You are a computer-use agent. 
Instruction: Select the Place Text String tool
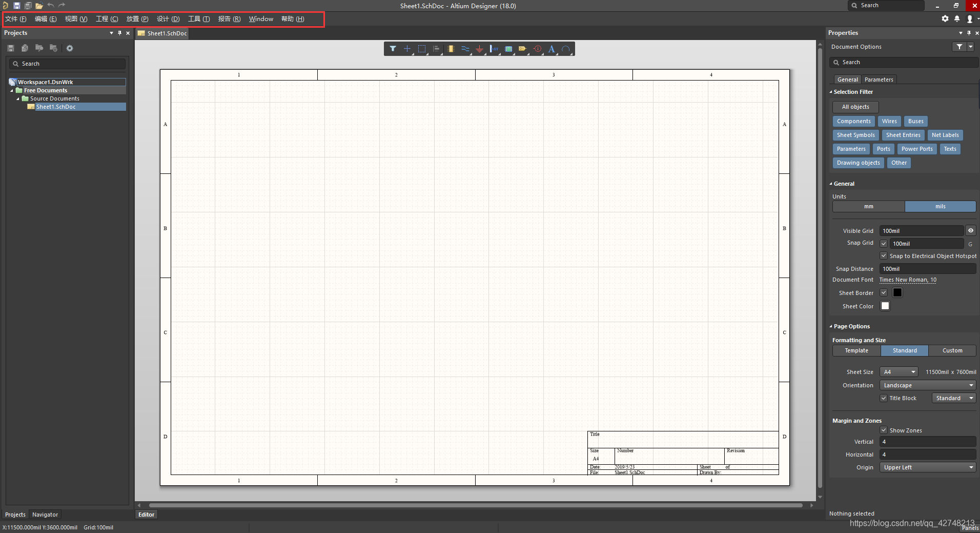click(x=552, y=49)
